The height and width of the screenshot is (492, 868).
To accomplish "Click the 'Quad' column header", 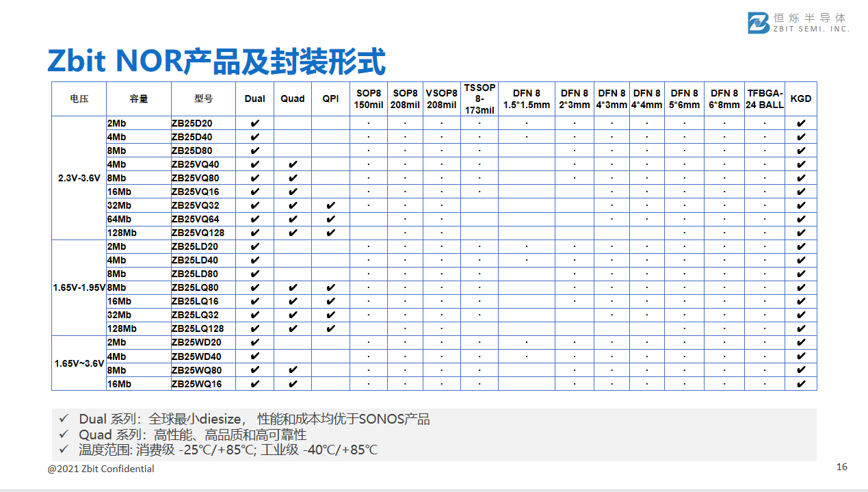I will pyautogui.click(x=293, y=99).
